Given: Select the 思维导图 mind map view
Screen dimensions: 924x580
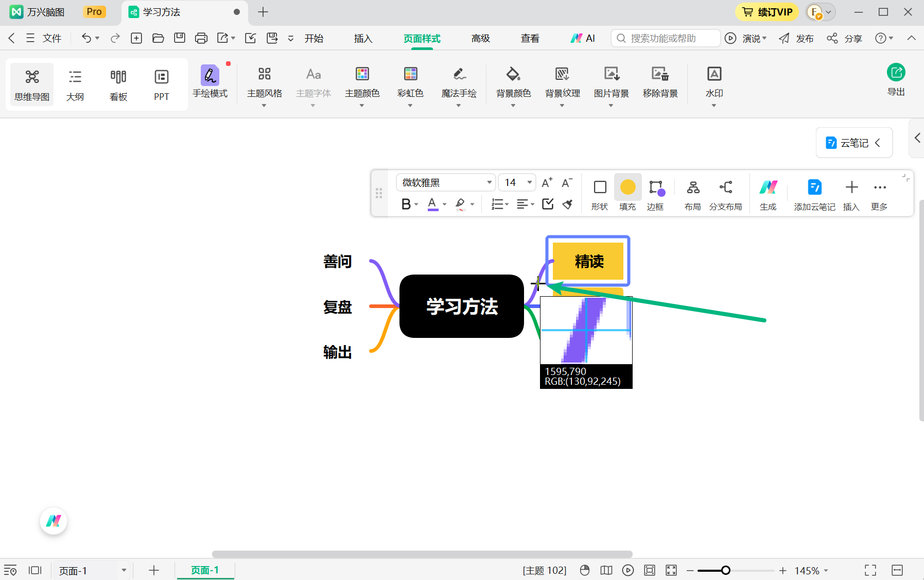Looking at the screenshot, I should 32,84.
